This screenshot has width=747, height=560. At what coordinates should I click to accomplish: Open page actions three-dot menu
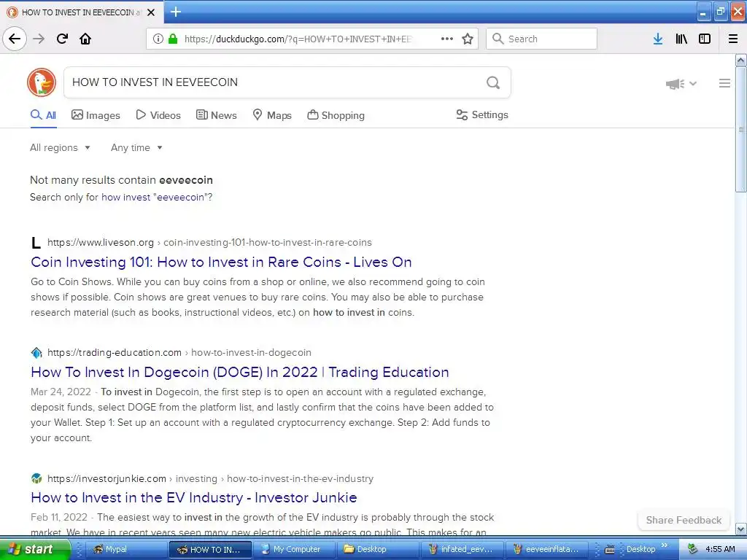(x=447, y=39)
